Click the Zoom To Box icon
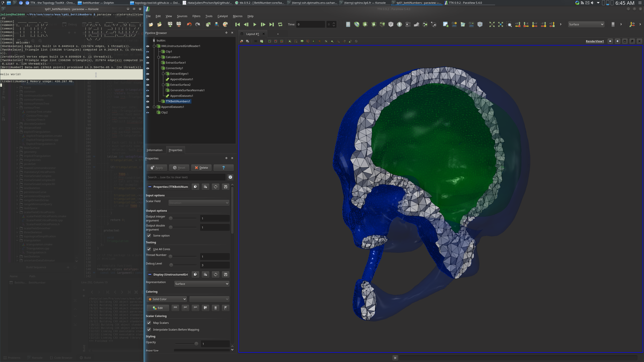The width and height of the screenshot is (644, 362). [x=509, y=24]
